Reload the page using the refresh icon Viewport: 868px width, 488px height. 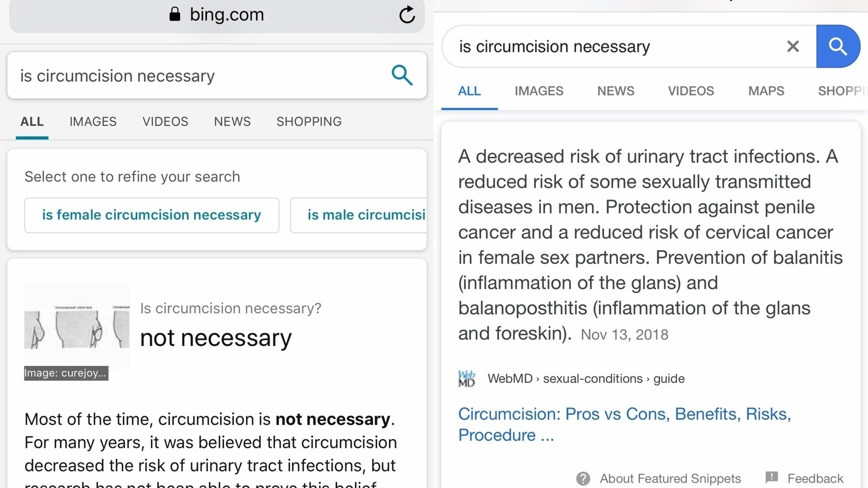406,15
